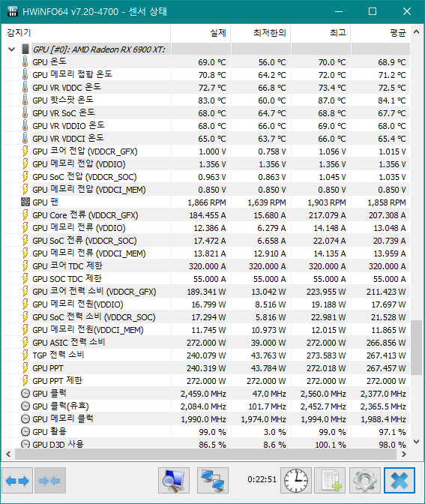Select the GPU 메모리 전원(VDDIO) row
This screenshot has width=425, height=504.
pos(206,304)
